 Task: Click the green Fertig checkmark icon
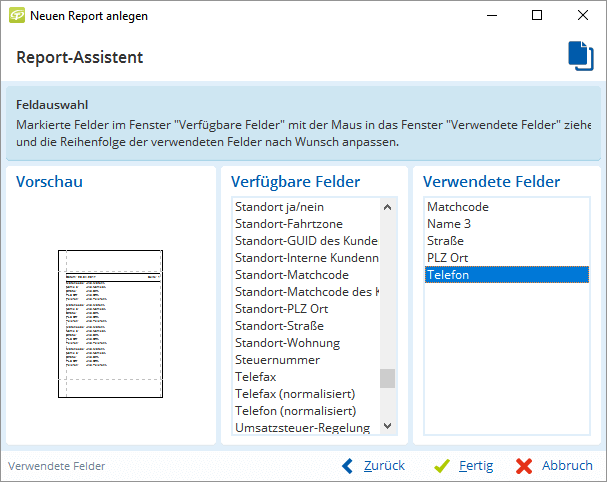coord(441,465)
